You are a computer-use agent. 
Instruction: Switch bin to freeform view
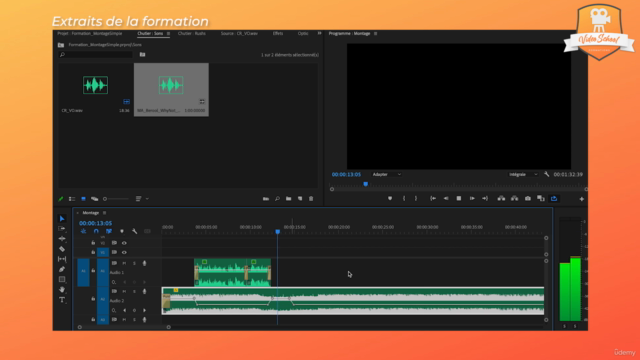(x=95, y=199)
